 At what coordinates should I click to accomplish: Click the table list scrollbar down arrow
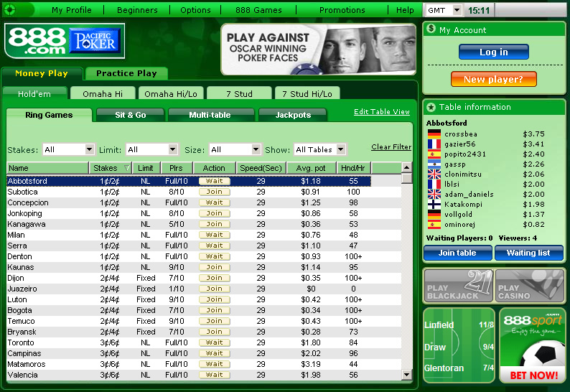(x=407, y=374)
